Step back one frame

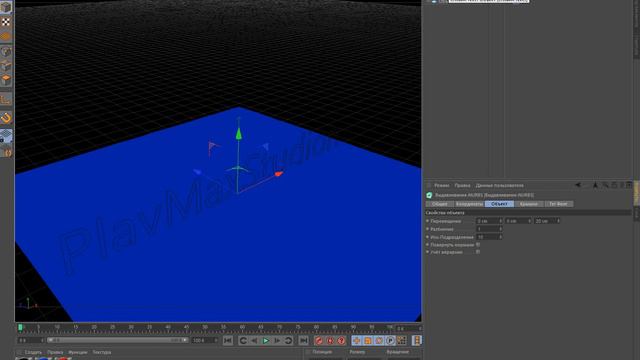coord(254,340)
